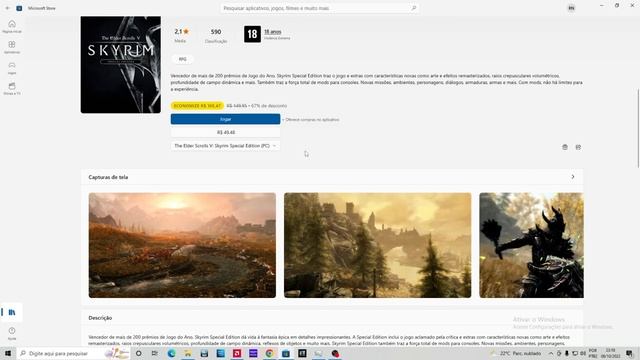Viewport: 640px width, 360px height.
Task: Open the third armored warrior screenshot
Action: point(531,245)
